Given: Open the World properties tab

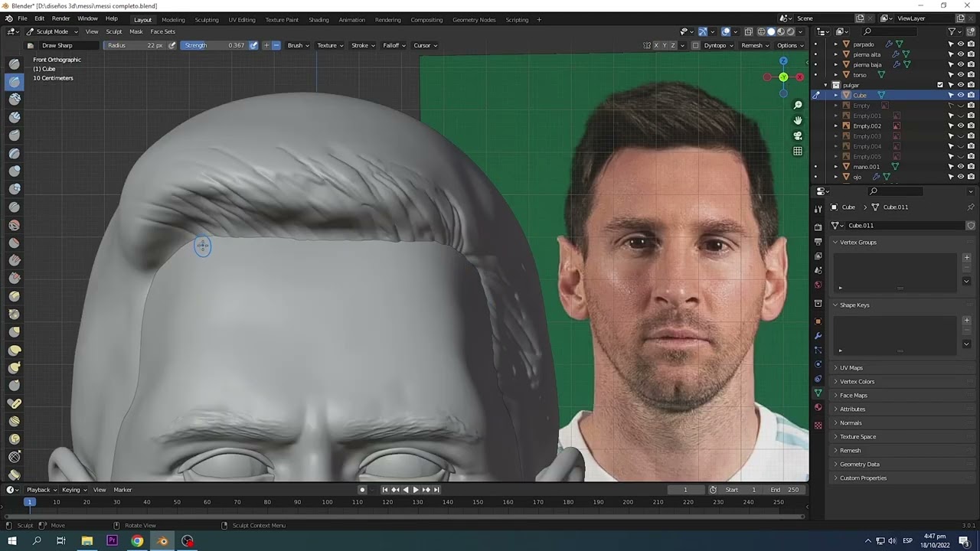Looking at the screenshot, I should (x=818, y=285).
